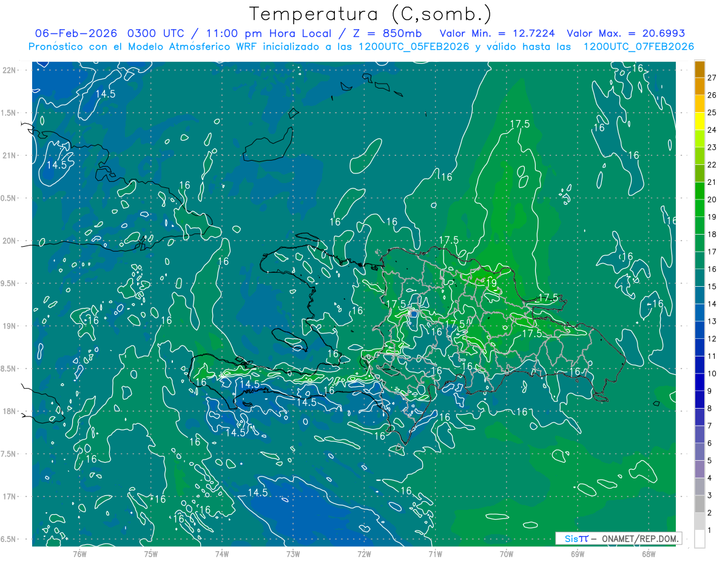Click the "18N" latitude axis label
This screenshot has width=728, height=562.
pyautogui.click(x=10, y=411)
